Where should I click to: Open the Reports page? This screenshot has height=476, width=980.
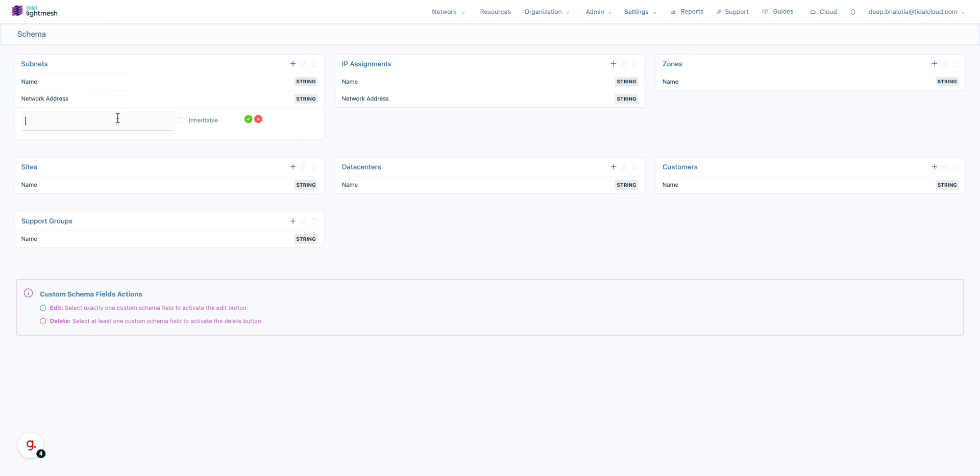click(x=687, y=12)
